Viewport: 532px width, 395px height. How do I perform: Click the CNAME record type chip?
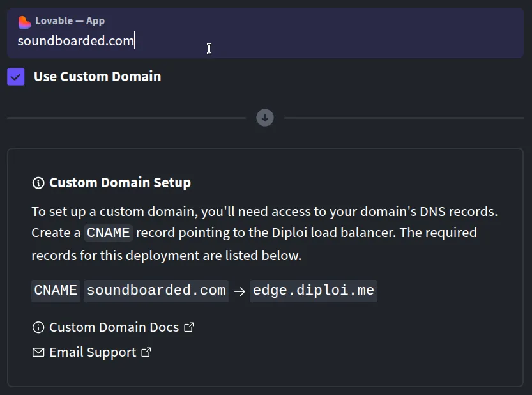[x=56, y=291]
